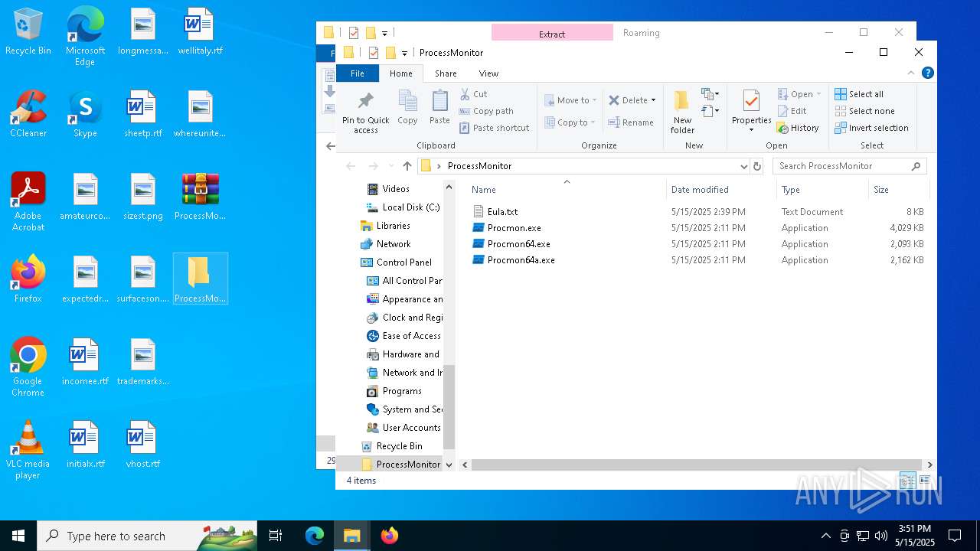This screenshot has height=551, width=980.
Task: Click Select none in the ribbon
Action: tap(863, 111)
